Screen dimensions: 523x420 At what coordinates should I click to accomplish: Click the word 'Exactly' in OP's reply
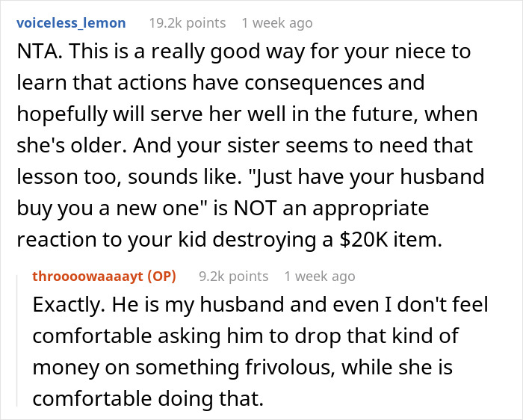(x=66, y=305)
